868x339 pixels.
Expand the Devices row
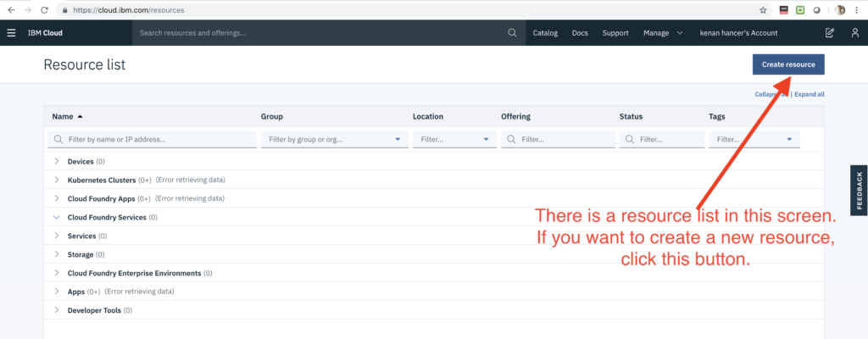point(57,161)
